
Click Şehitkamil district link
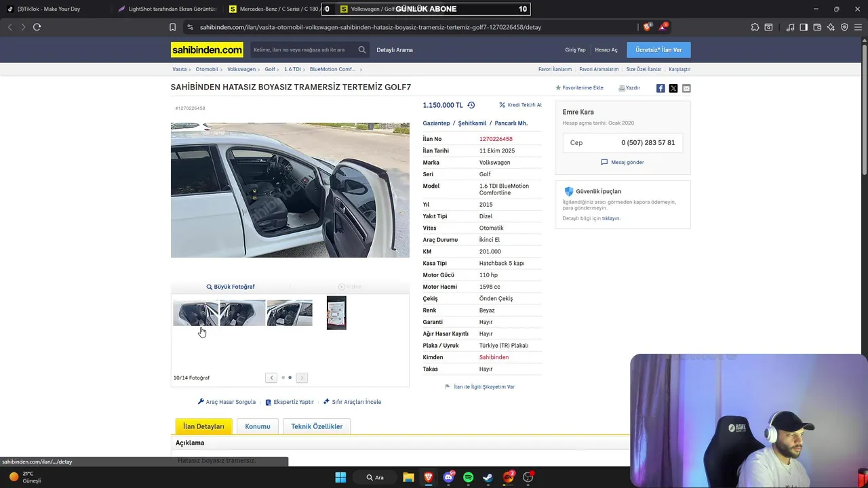click(x=472, y=123)
